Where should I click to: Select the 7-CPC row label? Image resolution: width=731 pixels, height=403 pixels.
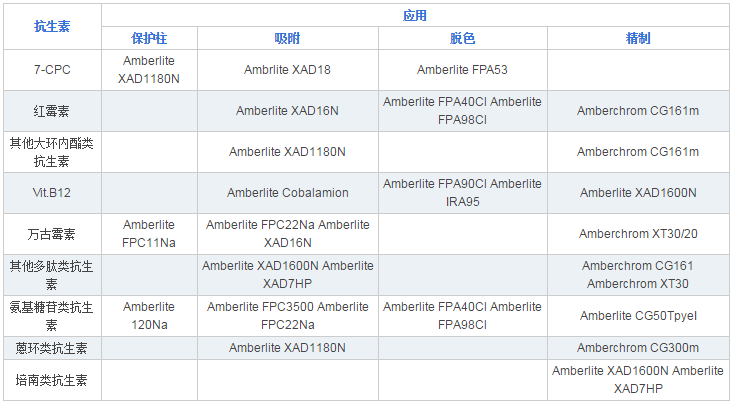(x=52, y=70)
